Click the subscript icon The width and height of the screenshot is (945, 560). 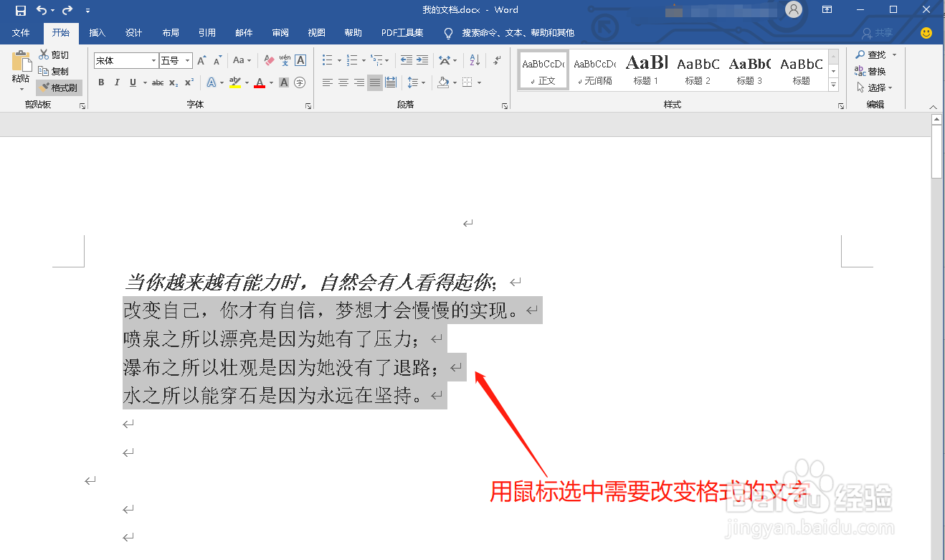pyautogui.click(x=173, y=82)
